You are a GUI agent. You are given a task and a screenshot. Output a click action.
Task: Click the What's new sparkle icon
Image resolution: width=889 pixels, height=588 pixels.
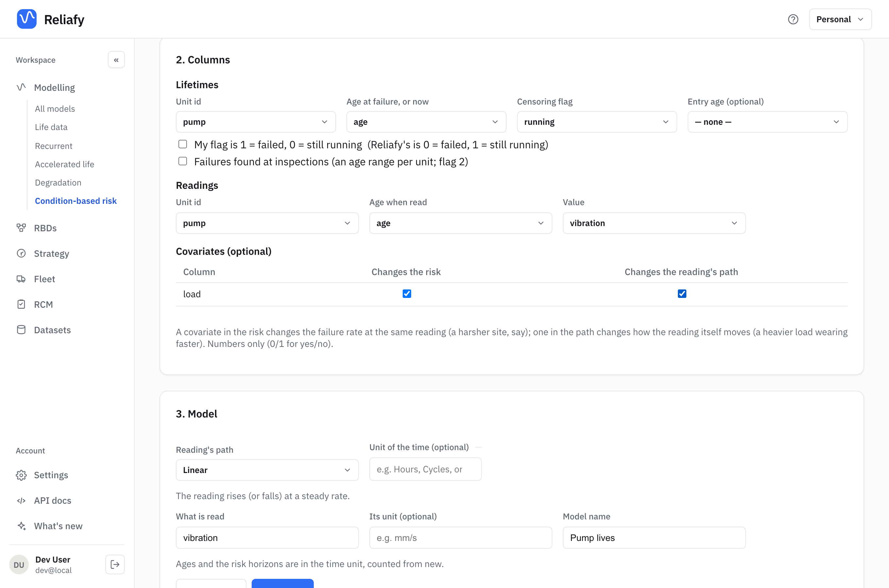(21, 526)
